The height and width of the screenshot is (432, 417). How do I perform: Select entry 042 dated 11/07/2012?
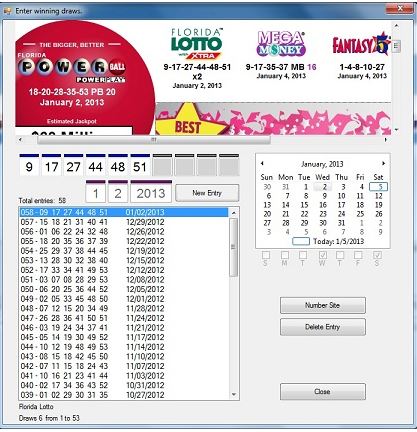pos(124,366)
